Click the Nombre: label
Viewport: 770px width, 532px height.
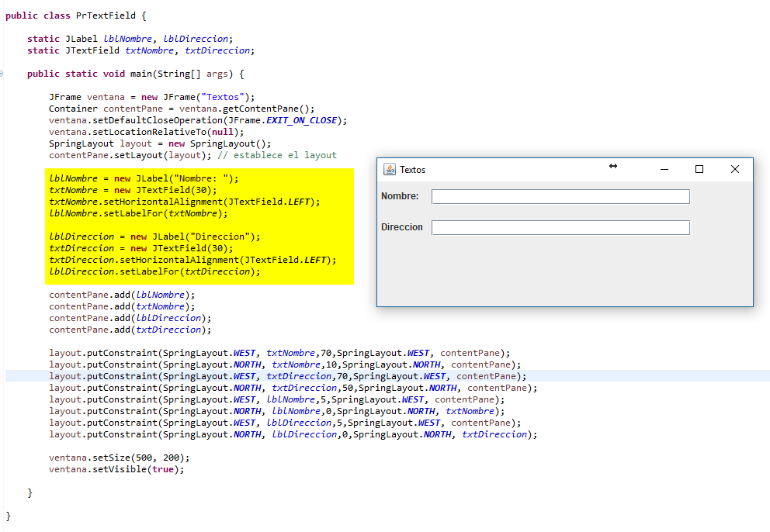click(x=400, y=196)
